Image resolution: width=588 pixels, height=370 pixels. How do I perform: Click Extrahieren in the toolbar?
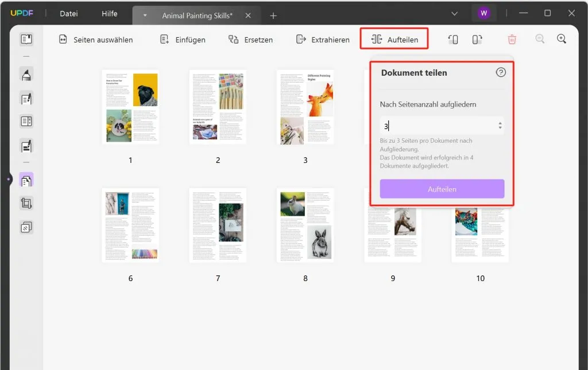tap(323, 40)
